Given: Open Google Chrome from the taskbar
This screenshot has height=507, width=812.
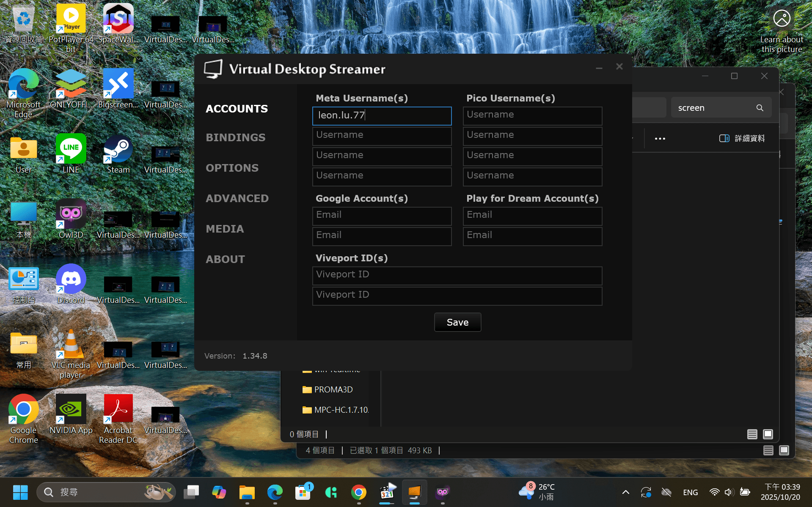Looking at the screenshot, I should point(358,492).
